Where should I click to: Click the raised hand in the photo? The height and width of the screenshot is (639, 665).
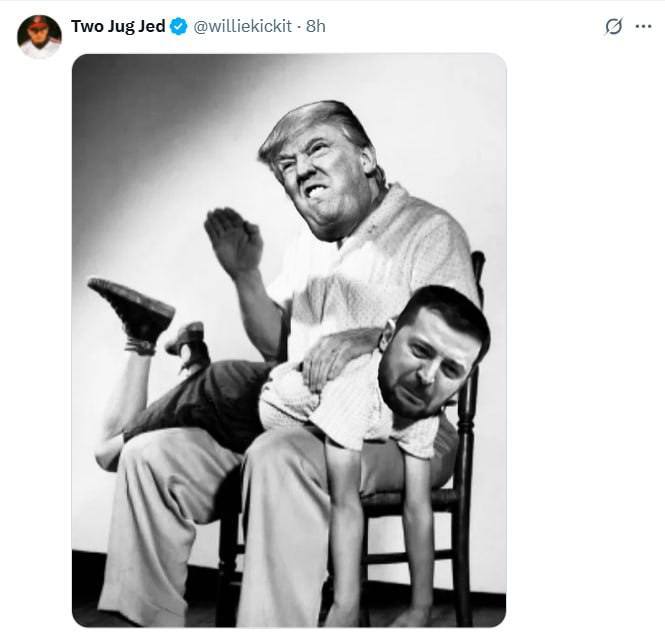tap(232, 240)
